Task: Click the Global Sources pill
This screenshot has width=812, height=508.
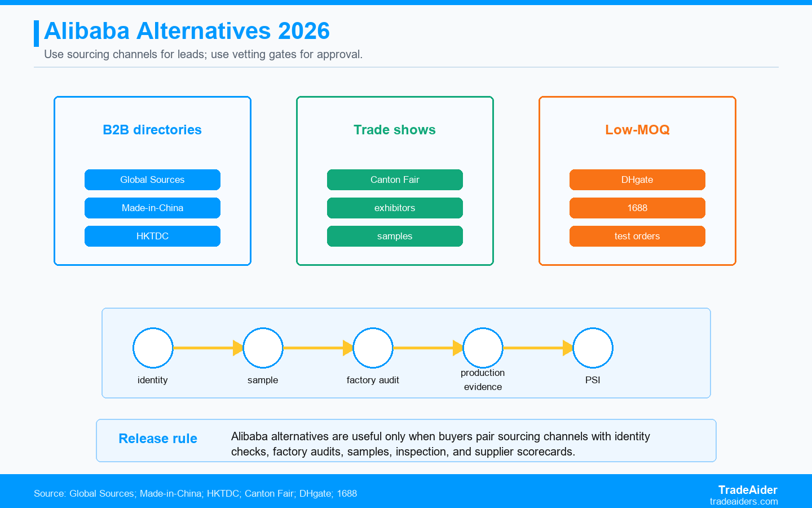Action: (152, 179)
